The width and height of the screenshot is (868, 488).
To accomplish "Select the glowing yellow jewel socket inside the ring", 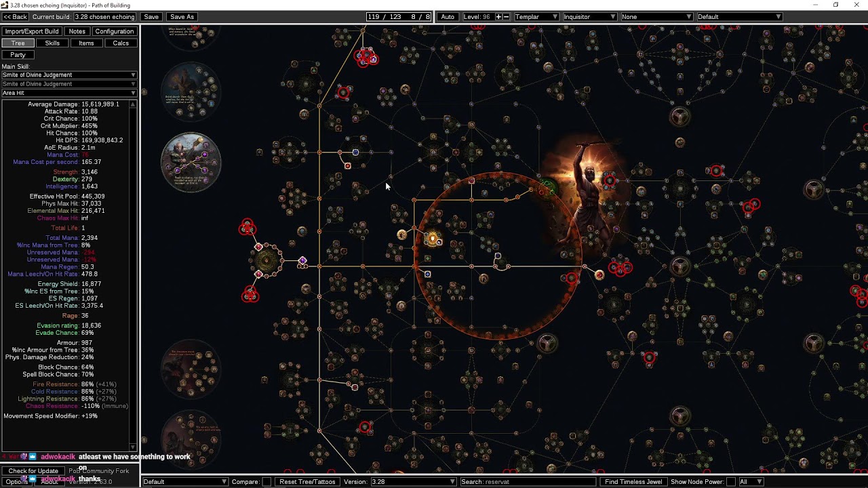I will pos(433,239).
